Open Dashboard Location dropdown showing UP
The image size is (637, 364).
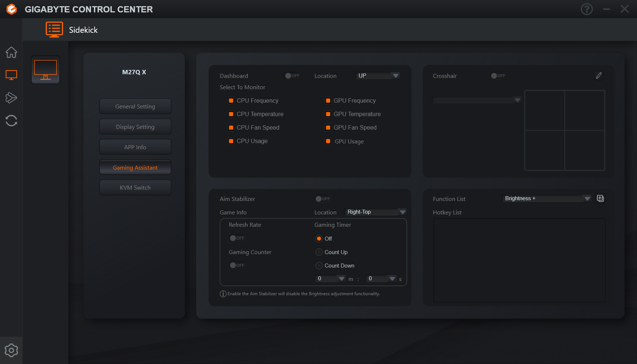(378, 75)
